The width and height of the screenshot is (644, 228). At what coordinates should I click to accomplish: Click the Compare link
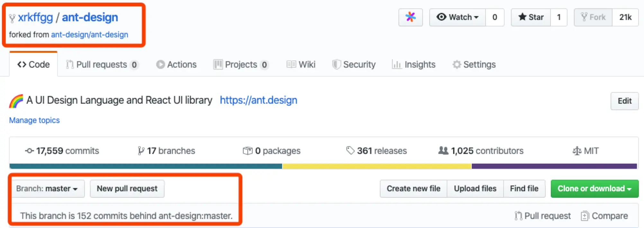point(604,216)
